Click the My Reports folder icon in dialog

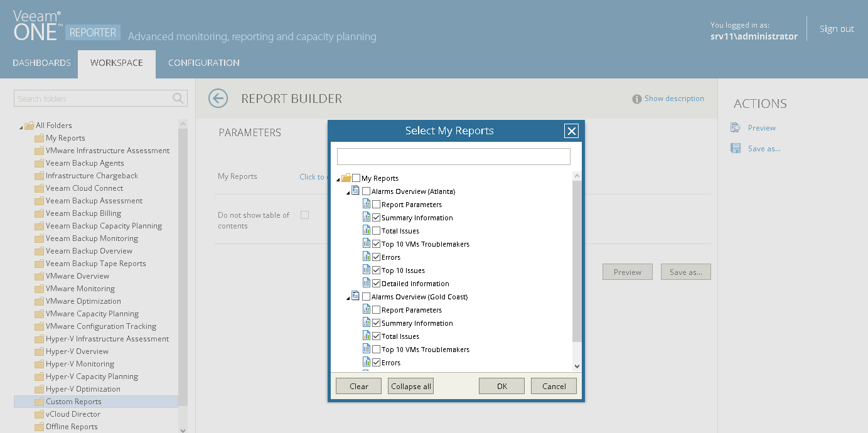(x=346, y=178)
